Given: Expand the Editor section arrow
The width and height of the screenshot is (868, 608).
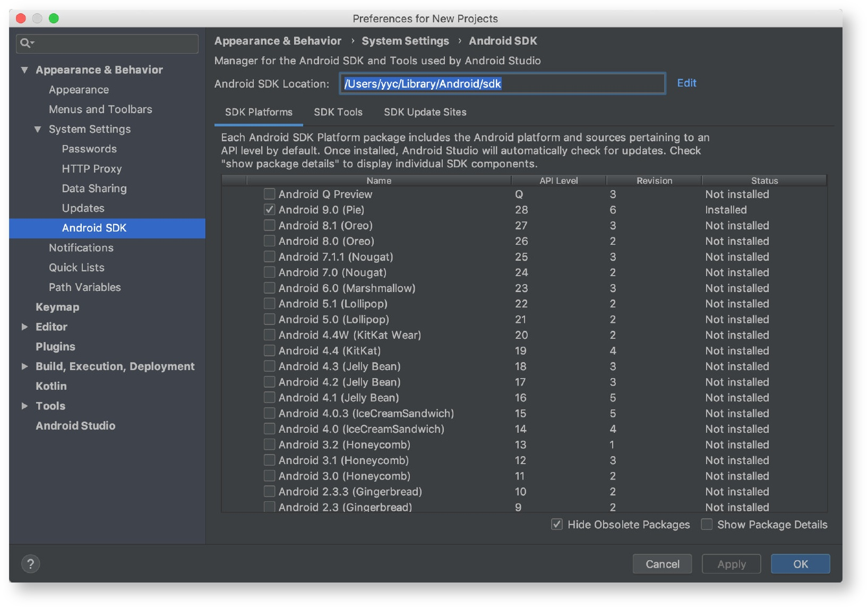Looking at the screenshot, I should [24, 327].
